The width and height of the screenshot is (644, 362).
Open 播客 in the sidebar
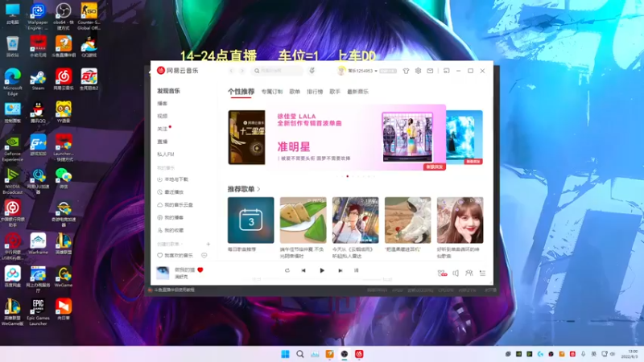(163, 104)
